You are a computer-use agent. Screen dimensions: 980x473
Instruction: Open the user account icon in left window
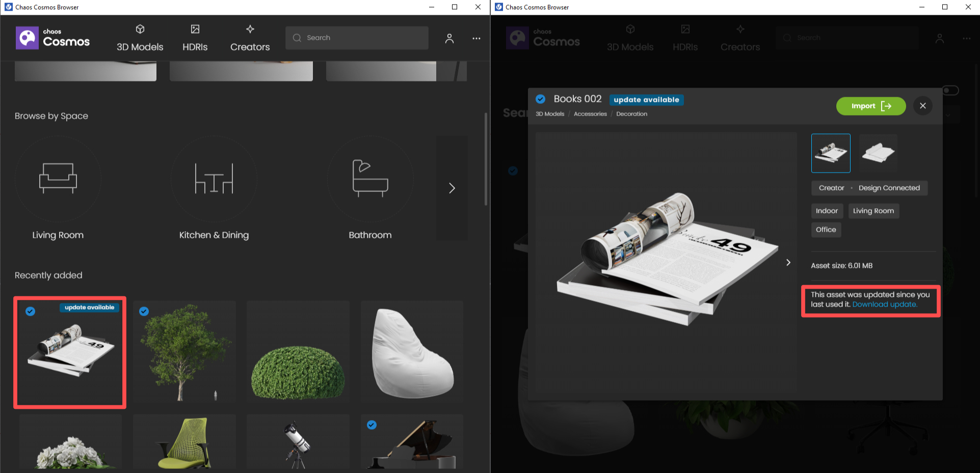point(449,38)
